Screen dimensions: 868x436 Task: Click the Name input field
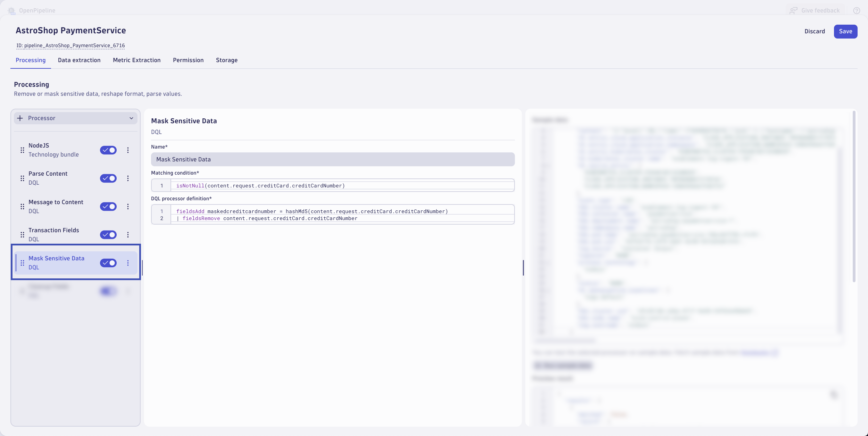coord(333,159)
